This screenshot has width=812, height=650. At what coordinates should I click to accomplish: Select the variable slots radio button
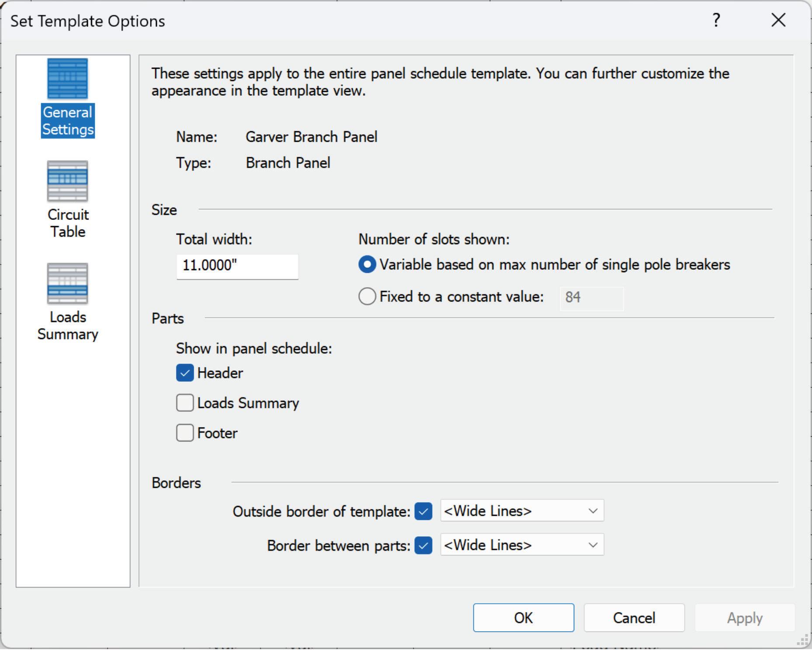coord(367,264)
